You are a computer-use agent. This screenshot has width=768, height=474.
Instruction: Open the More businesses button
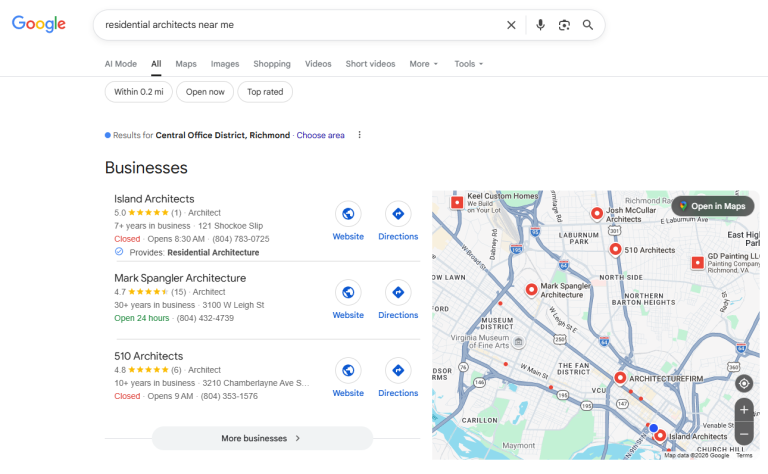click(263, 438)
